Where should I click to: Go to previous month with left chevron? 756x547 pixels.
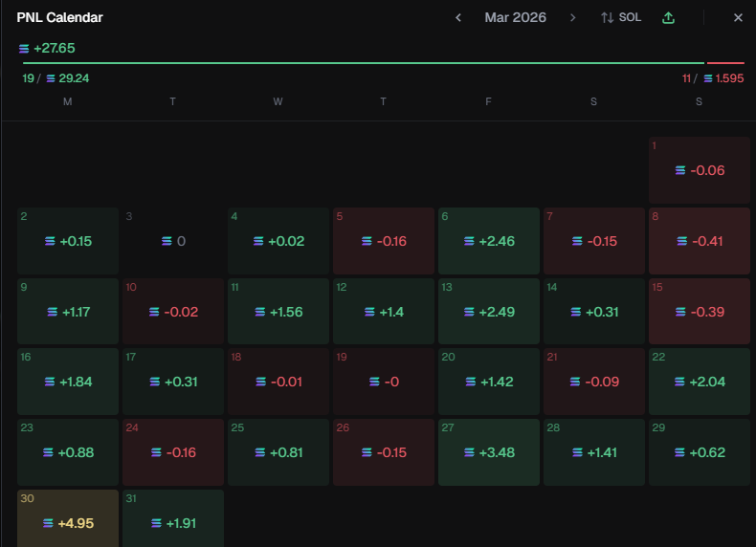point(458,18)
